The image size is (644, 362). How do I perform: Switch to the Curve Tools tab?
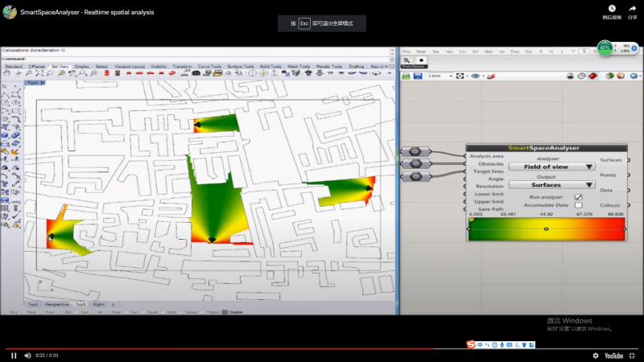209,67
